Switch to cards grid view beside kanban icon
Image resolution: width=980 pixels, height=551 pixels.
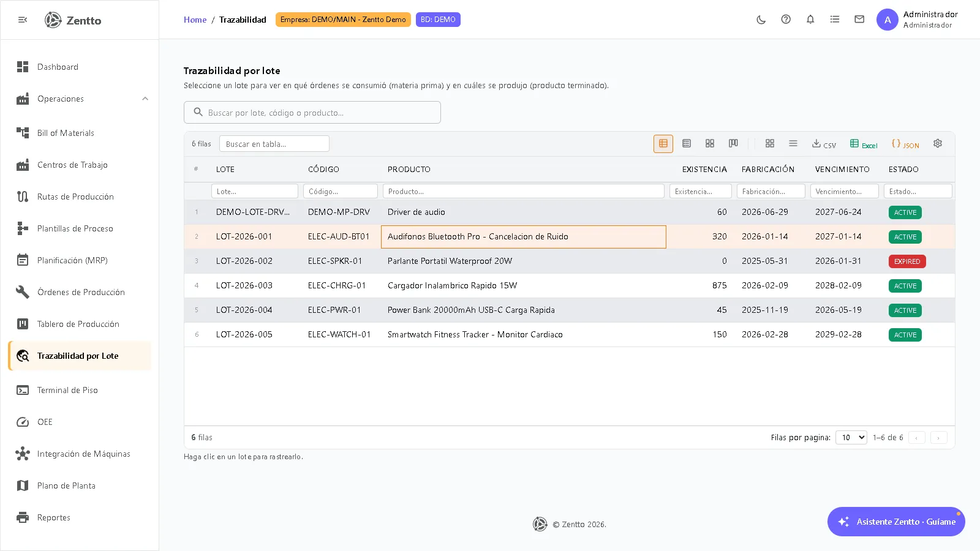point(710,144)
